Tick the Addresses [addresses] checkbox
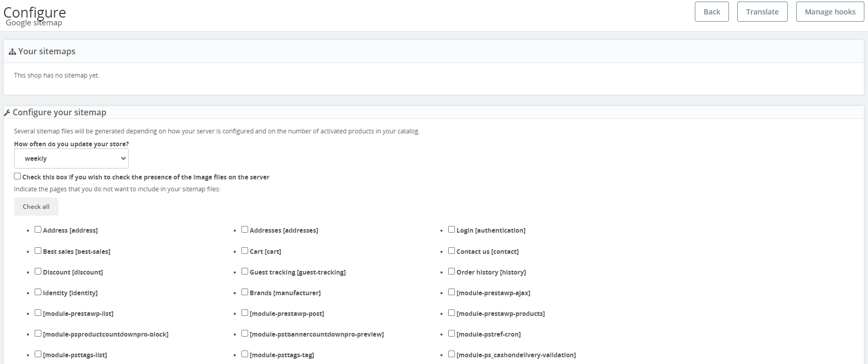Screen dimensions: 868x364 (x=245, y=230)
